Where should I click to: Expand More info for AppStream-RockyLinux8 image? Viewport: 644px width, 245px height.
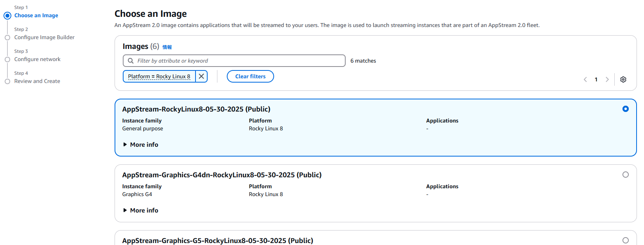pyautogui.click(x=141, y=144)
